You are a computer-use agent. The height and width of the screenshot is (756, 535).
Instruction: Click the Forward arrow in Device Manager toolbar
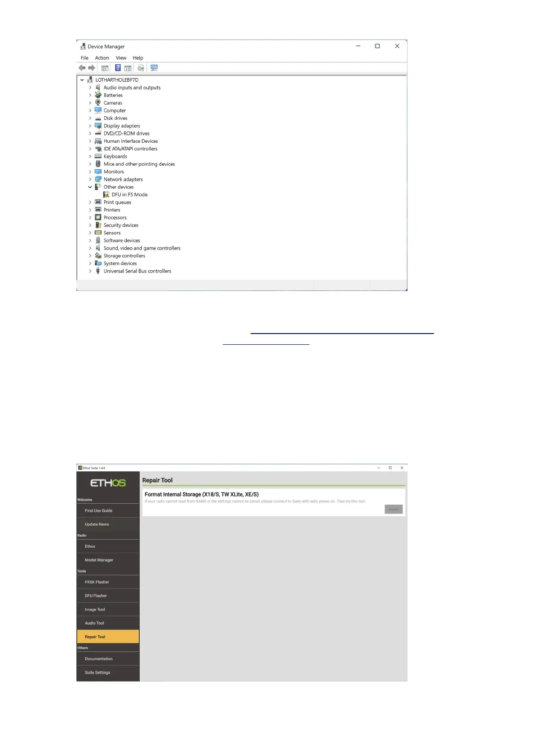click(x=92, y=68)
